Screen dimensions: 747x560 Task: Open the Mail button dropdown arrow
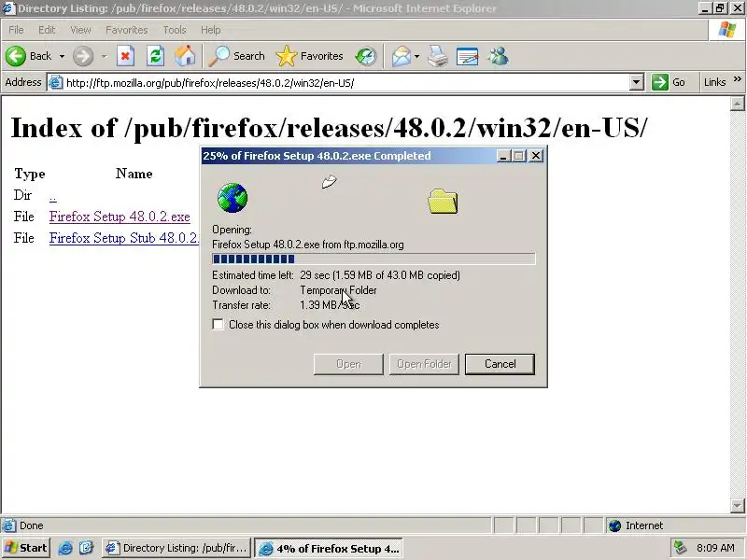(x=416, y=56)
